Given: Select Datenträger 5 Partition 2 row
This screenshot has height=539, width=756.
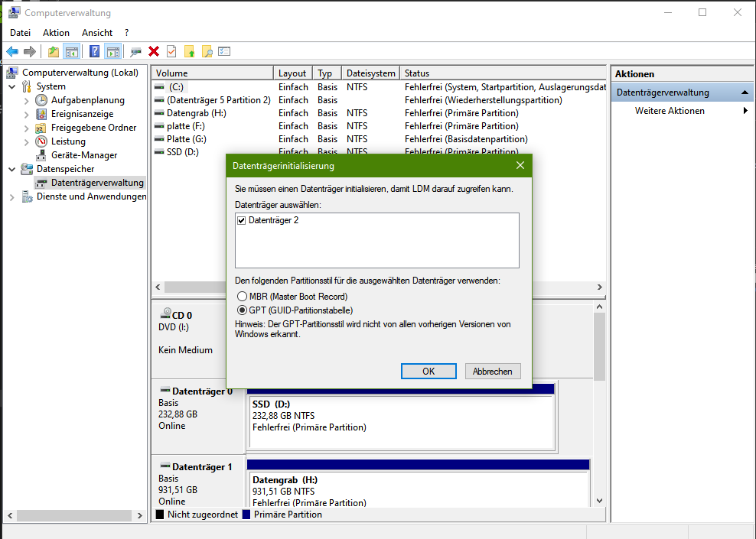Looking at the screenshot, I should (x=379, y=100).
